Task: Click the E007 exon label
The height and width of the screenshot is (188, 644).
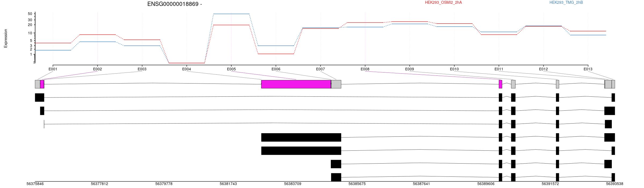Action: click(320, 69)
